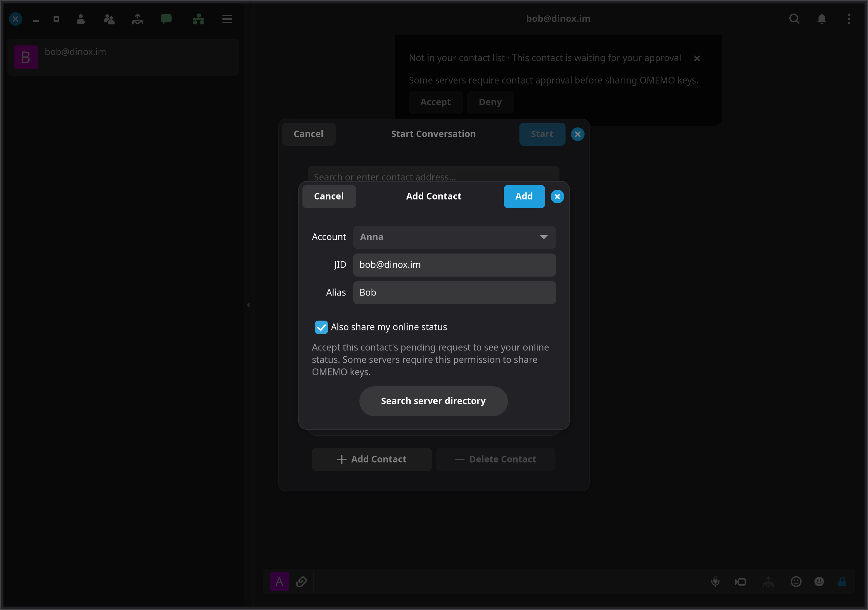This screenshot has width=868, height=610.
Task: Click the bob@dinox.im title in header
Action: [x=558, y=19]
